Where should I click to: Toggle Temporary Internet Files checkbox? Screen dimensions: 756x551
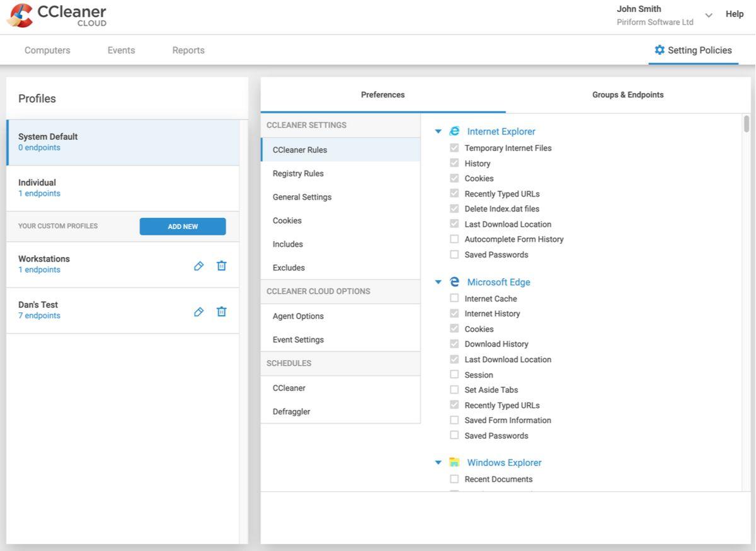tap(454, 148)
